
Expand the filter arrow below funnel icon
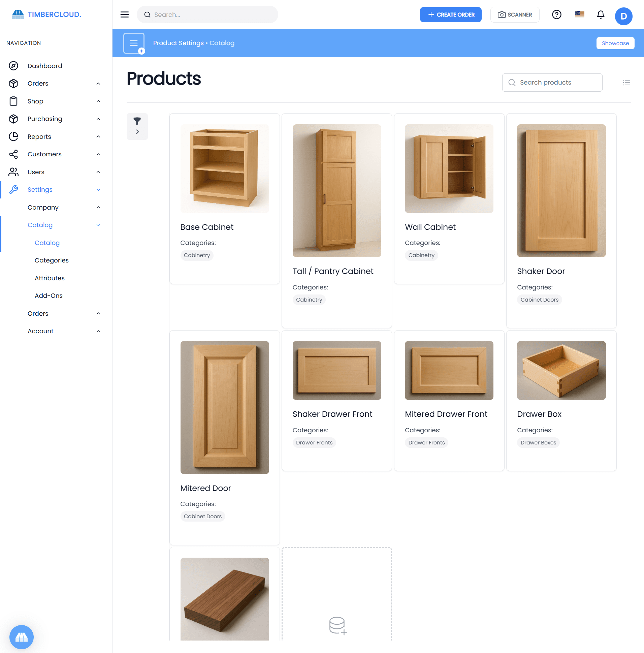click(x=137, y=131)
